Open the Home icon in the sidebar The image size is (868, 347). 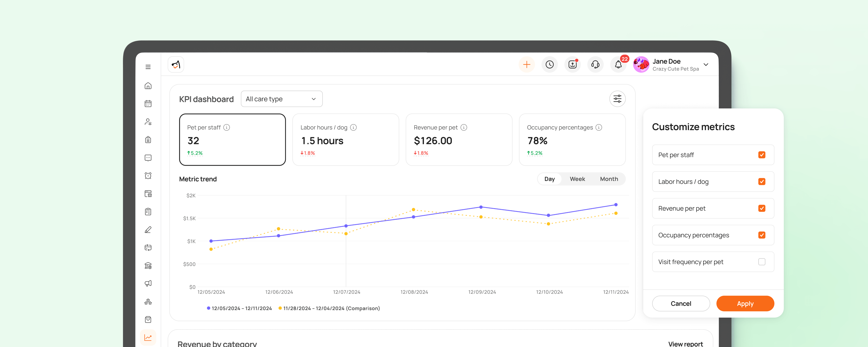coord(148,86)
